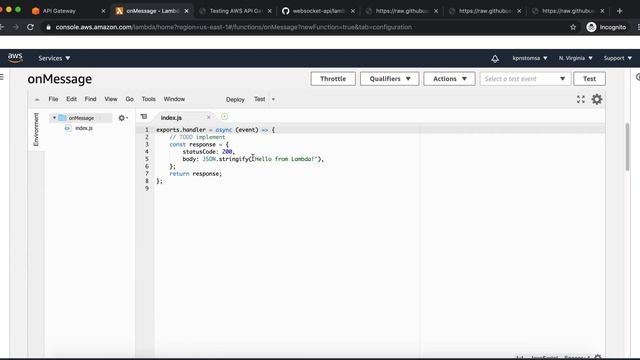The width and height of the screenshot is (640, 360).
Task: Click line number 4 in gutter
Action: pyautogui.click(x=147, y=151)
